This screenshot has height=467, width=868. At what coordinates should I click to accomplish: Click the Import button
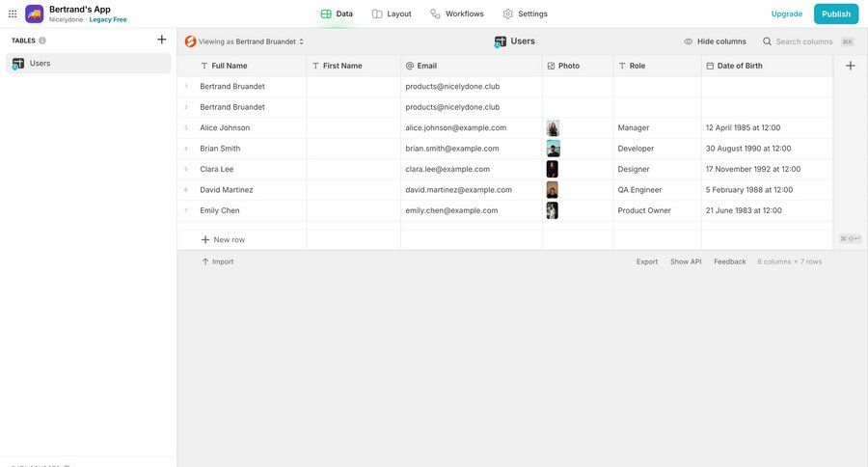(218, 261)
